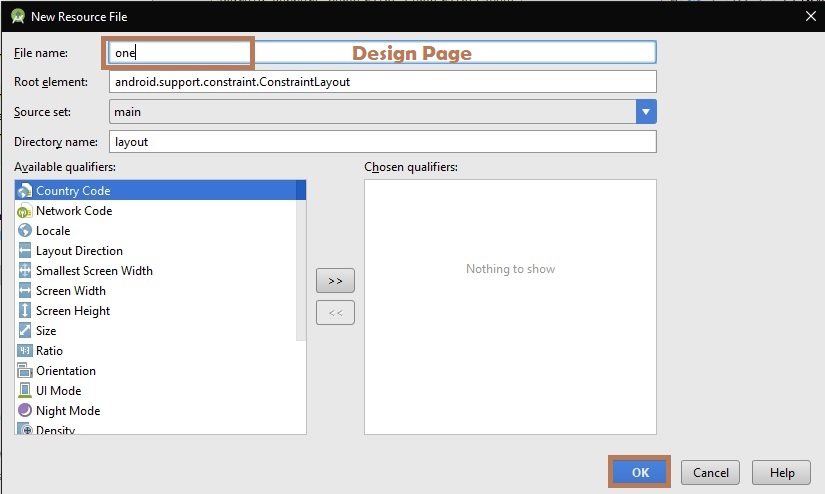Select Screen Height qualifier row
This screenshot has width=825, height=494.
click(x=155, y=310)
